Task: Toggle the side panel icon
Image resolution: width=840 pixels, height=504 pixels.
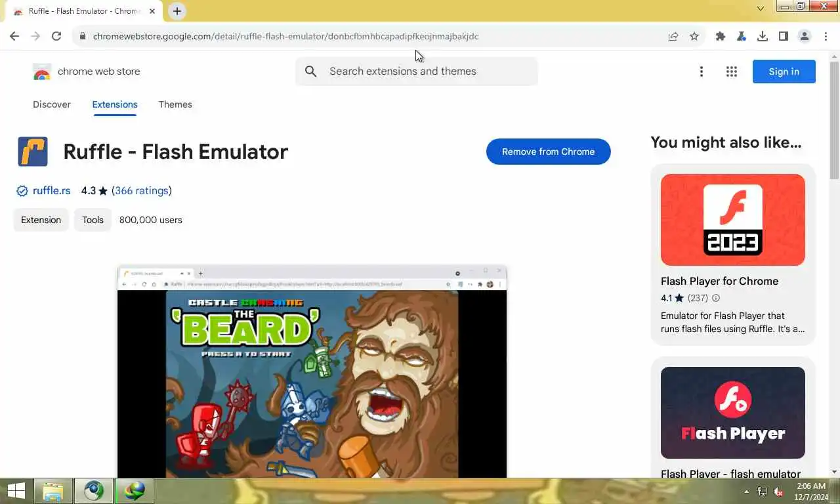Action: (x=784, y=36)
